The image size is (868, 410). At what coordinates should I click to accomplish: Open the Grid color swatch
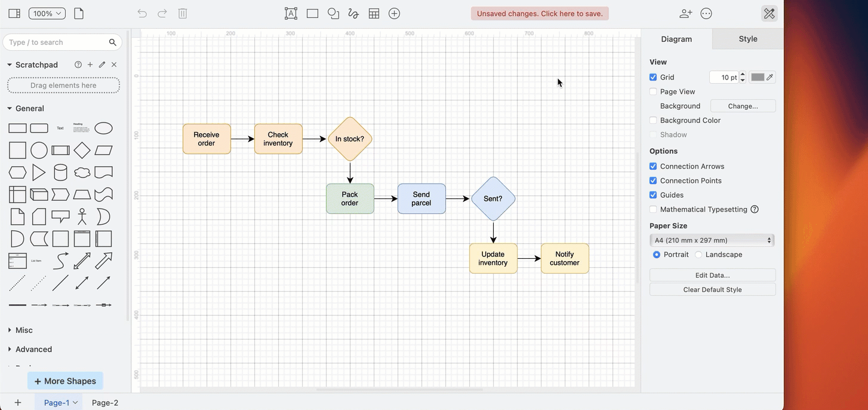(x=758, y=77)
